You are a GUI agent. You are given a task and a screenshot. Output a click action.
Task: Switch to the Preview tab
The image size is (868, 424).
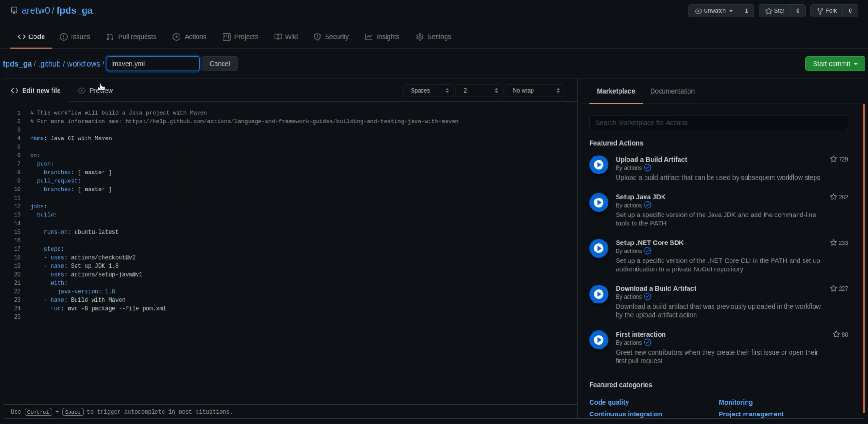95,91
